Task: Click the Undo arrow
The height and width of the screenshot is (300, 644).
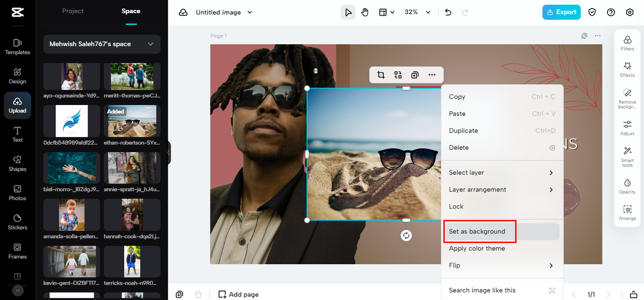Action: 448,12
